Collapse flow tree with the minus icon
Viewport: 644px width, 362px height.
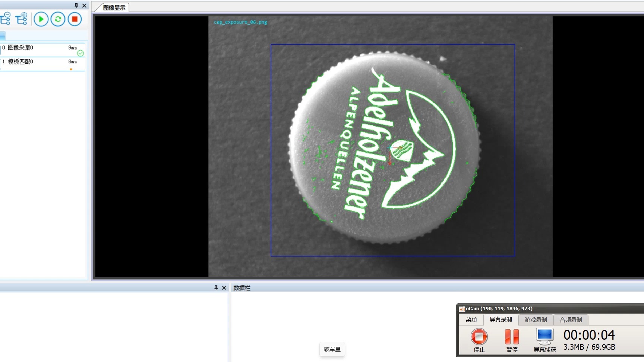5,18
